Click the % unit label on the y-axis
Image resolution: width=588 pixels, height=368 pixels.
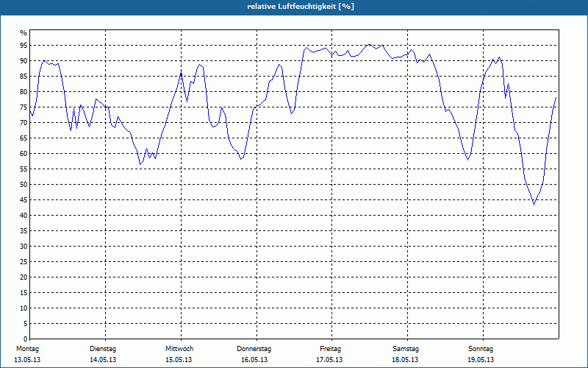24,33
